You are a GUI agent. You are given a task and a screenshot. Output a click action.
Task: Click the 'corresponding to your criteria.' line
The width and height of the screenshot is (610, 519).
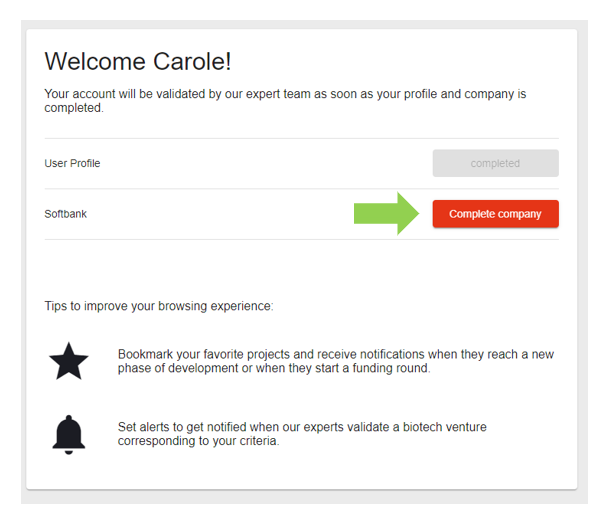click(x=198, y=440)
